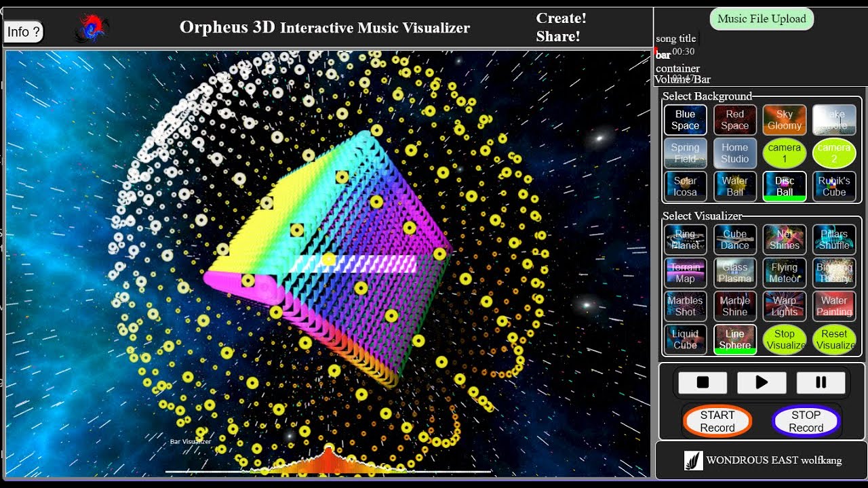Click the song progress bar marker
This screenshot has width=868, height=488.
pos(656,52)
